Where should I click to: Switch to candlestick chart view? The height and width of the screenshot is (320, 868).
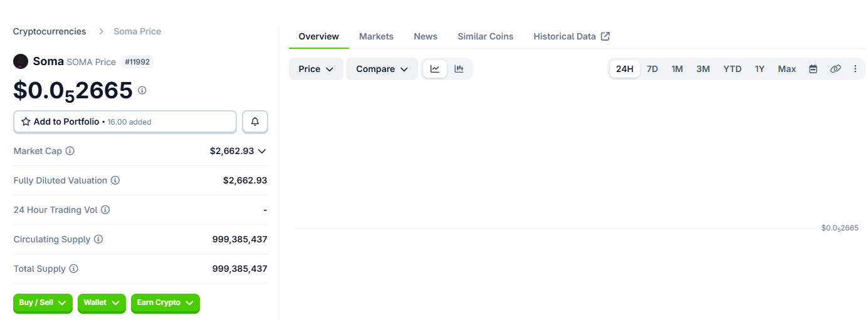coord(459,69)
